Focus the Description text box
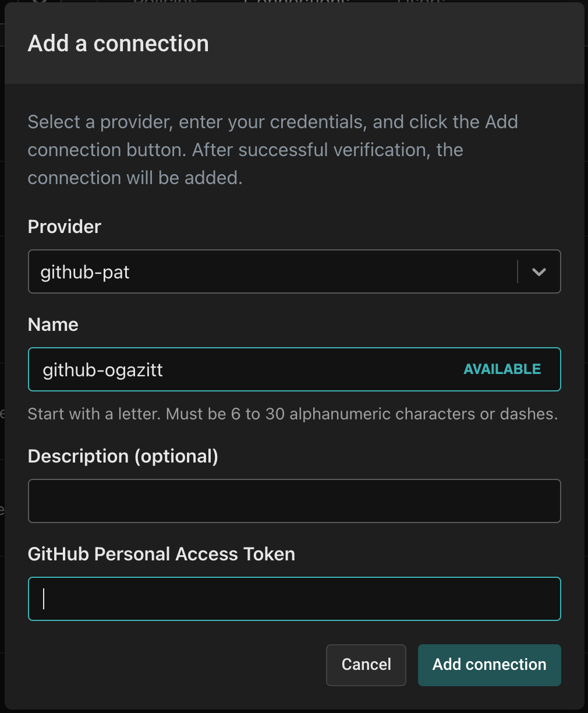Screen dimensions: 588x713 [x=294, y=501]
